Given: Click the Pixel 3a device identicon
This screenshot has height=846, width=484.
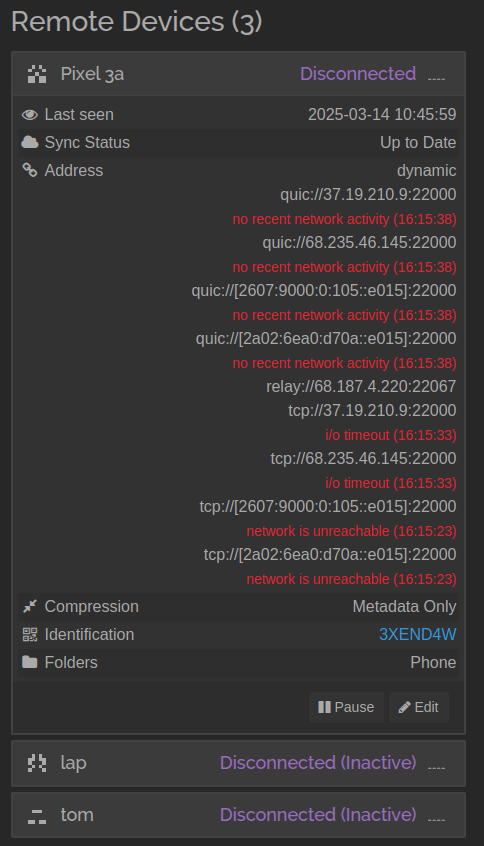Looking at the screenshot, I should pos(37,74).
